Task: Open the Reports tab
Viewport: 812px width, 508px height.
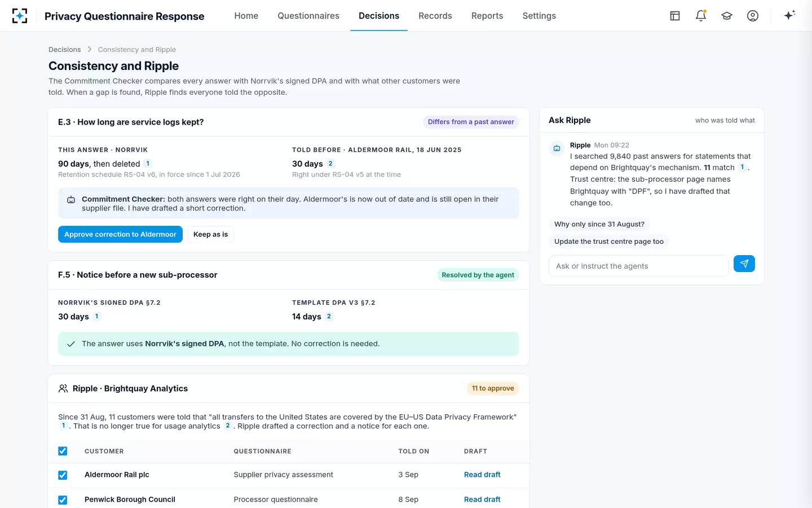Action: click(x=487, y=16)
